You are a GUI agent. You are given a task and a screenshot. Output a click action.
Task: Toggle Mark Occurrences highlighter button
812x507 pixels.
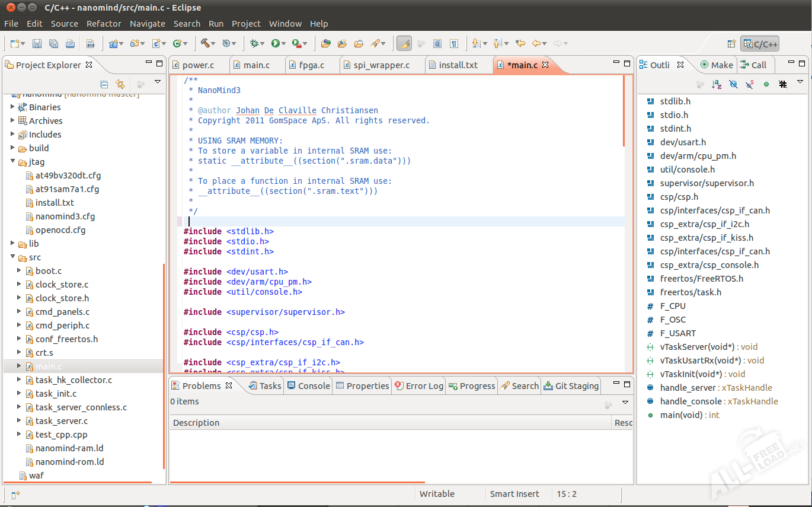[404, 43]
